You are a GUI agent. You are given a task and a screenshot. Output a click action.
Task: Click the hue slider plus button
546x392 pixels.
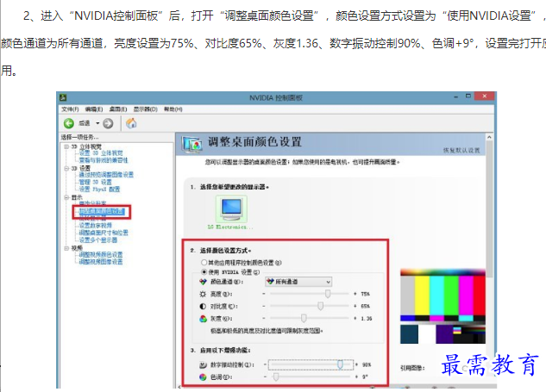[x=356, y=376]
